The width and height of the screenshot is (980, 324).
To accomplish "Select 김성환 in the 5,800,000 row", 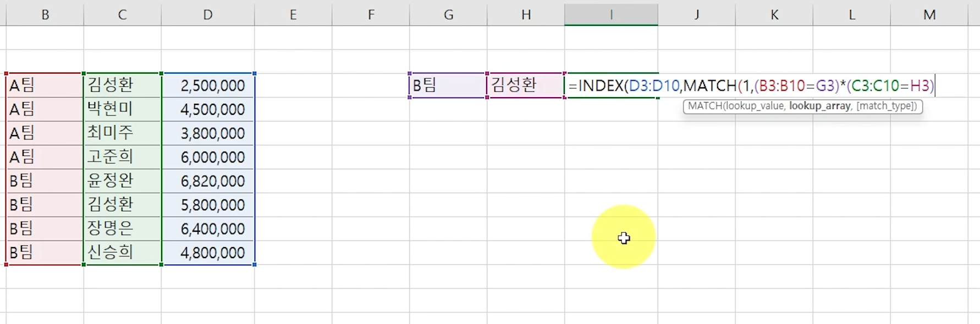I will click(123, 205).
